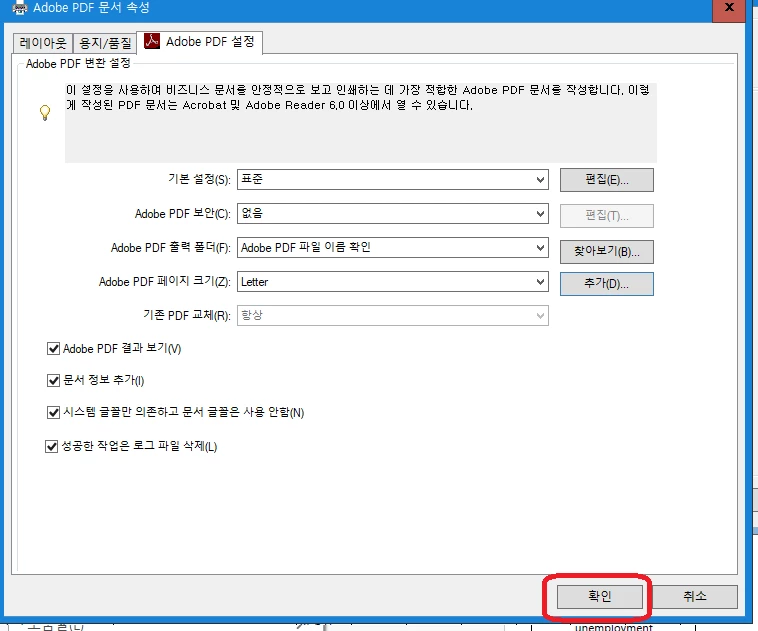Uncheck 시스템 글꼴만 의존하고 문서 글꼴은 사용 안함
The width and height of the screenshot is (758, 631).
[53, 412]
